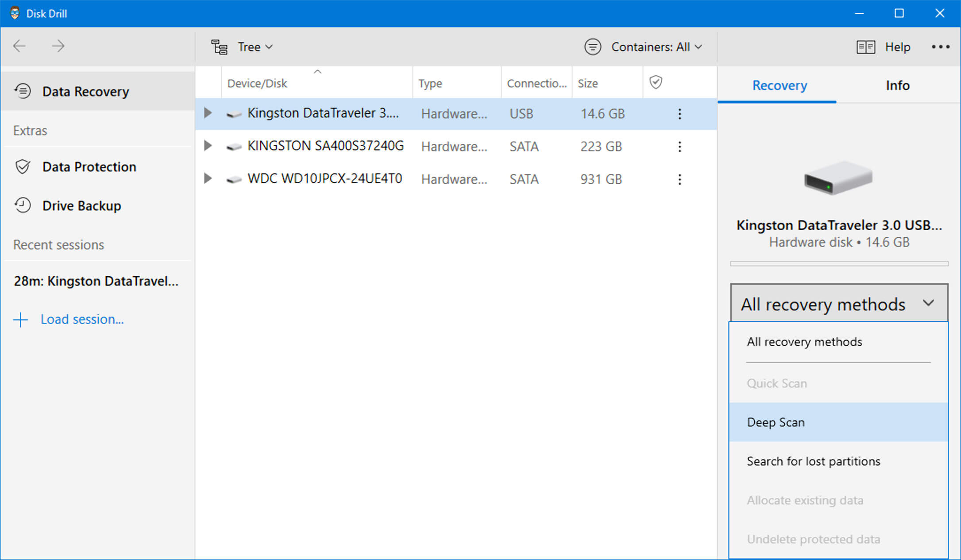Click the plus icon beside Load session
The height and width of the screenshot is (560, 961).
[x=21, y=320]
